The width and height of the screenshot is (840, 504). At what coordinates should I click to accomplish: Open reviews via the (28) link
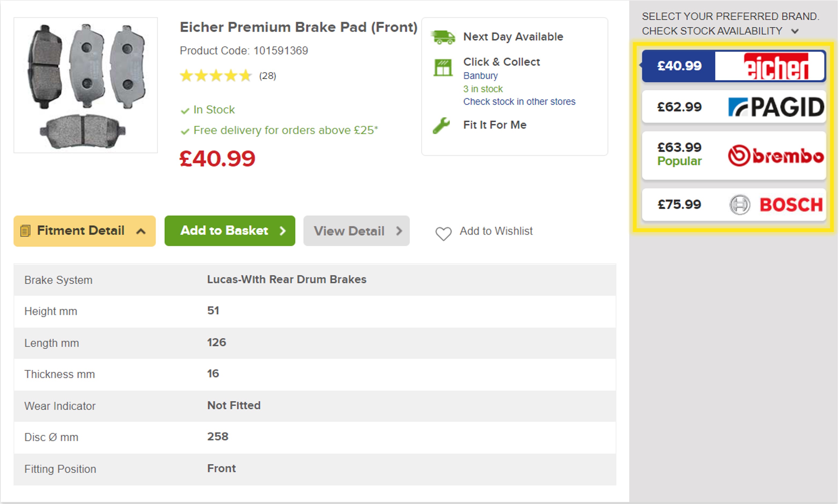click(x=267, y=76)
